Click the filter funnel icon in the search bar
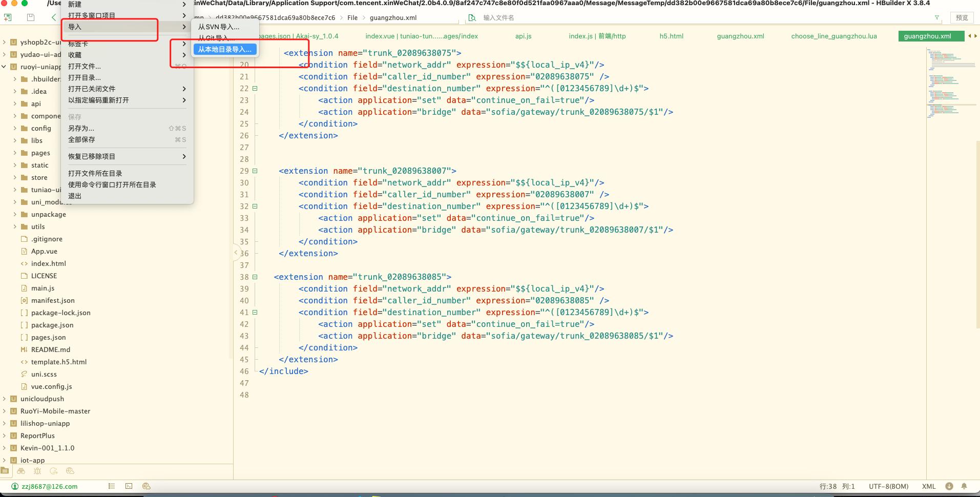 pyautogui.click(x=937, y=17)
